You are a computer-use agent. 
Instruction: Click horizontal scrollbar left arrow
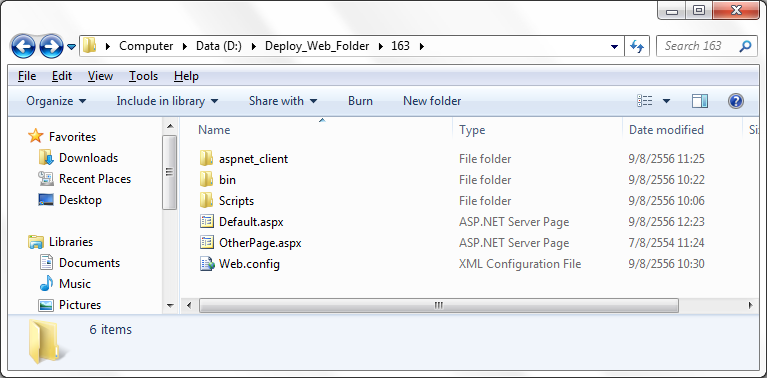pyautogui.click(x=189, y=306)
